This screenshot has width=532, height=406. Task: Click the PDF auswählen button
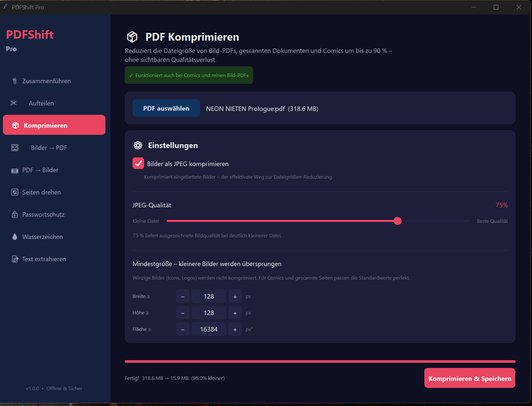tap(166, 108)
